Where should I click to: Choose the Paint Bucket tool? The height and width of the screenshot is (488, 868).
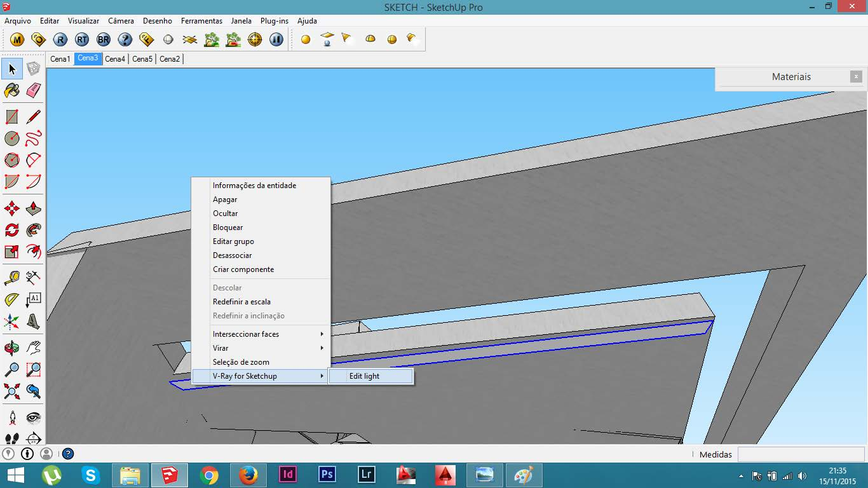[12, 90]
